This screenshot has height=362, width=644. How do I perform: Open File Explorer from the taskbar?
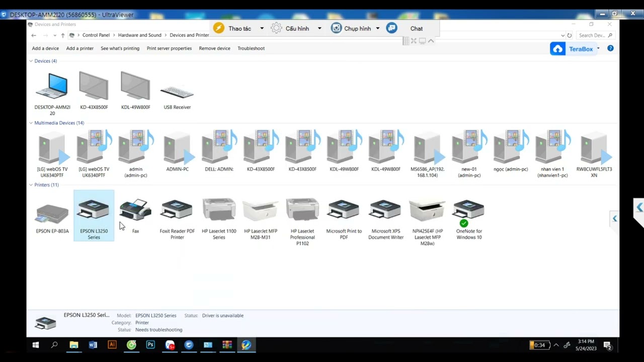coord(74,345)
